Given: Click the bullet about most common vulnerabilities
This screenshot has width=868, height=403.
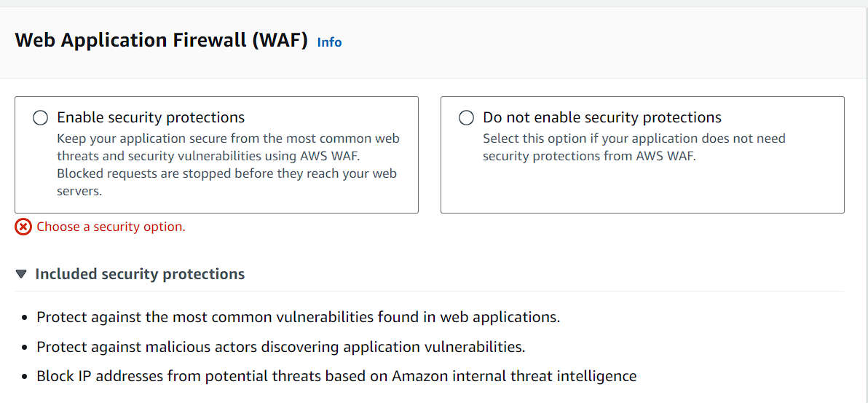Looking at the screenshot, I should [x=299, y=318].
